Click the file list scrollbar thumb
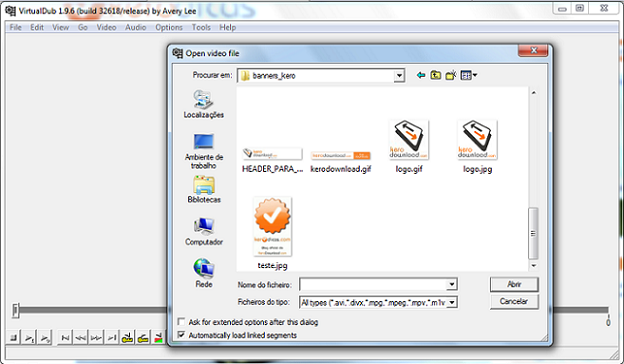The image size is (624, 364). 533,233
